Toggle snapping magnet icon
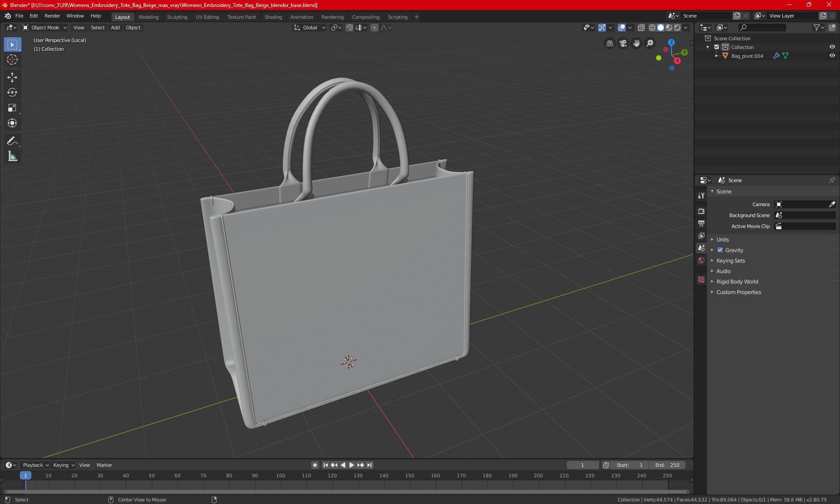 pyautogui.click(x=350, y=28)
